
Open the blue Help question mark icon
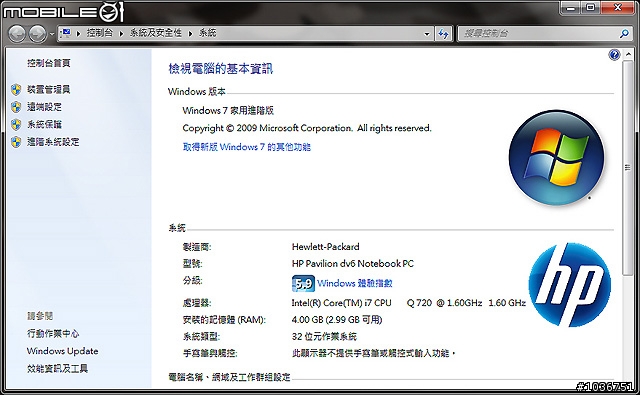614,55
